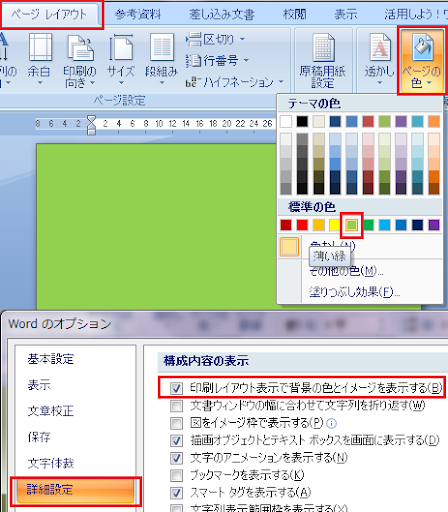Expand the ハイフネーション dropdown arrow

(281, 81)
